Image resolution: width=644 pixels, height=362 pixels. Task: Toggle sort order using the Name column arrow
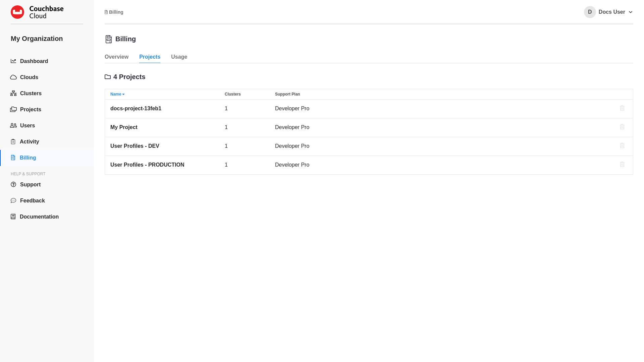[x=123, y=94]
